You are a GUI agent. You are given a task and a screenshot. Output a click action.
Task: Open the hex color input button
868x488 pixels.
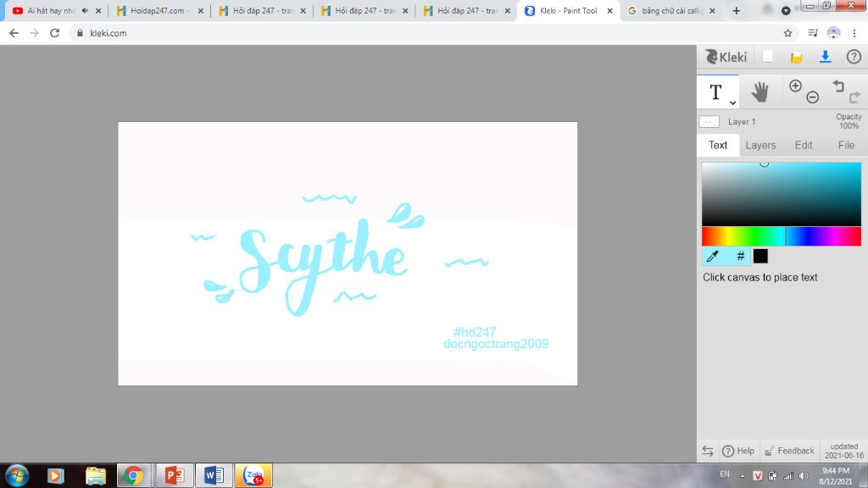(x=740, y=256)
